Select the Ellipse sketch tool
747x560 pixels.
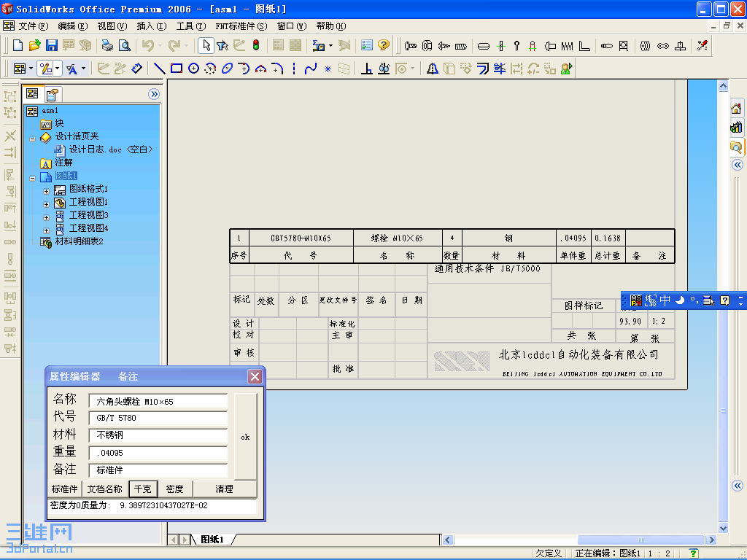point(228,69)
